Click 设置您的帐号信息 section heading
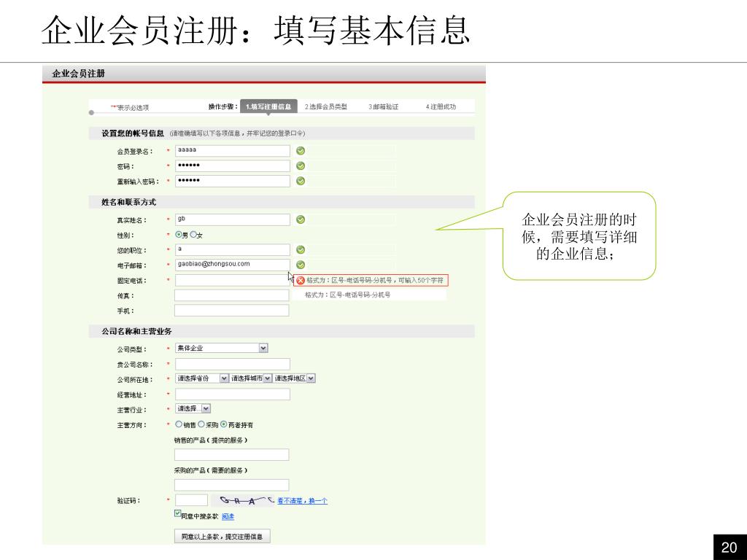The image size is (747, 560). [133, 133]
